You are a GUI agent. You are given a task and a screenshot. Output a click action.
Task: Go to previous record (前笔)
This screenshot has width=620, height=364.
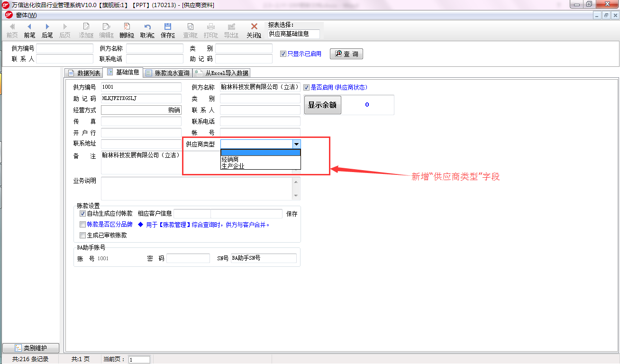[29, 30]
